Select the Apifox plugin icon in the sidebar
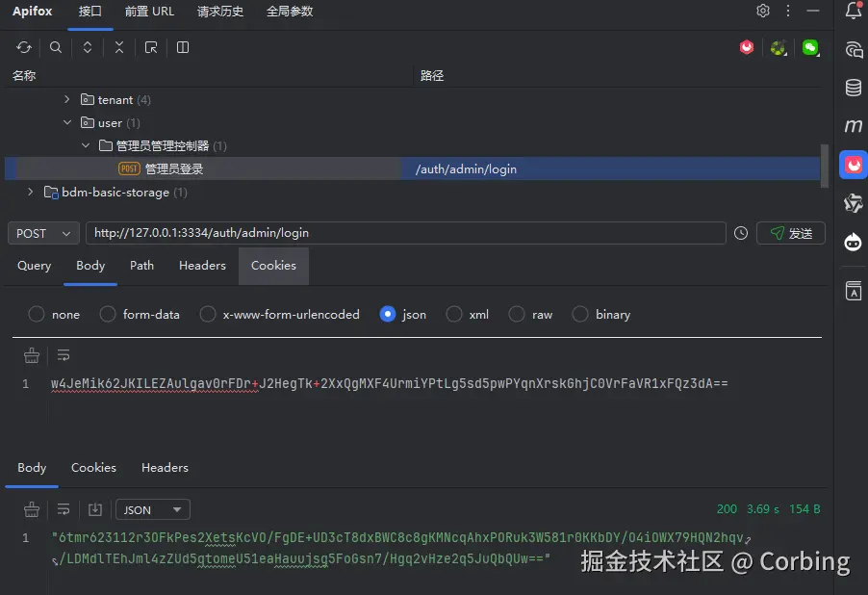 tap(854, 165)
